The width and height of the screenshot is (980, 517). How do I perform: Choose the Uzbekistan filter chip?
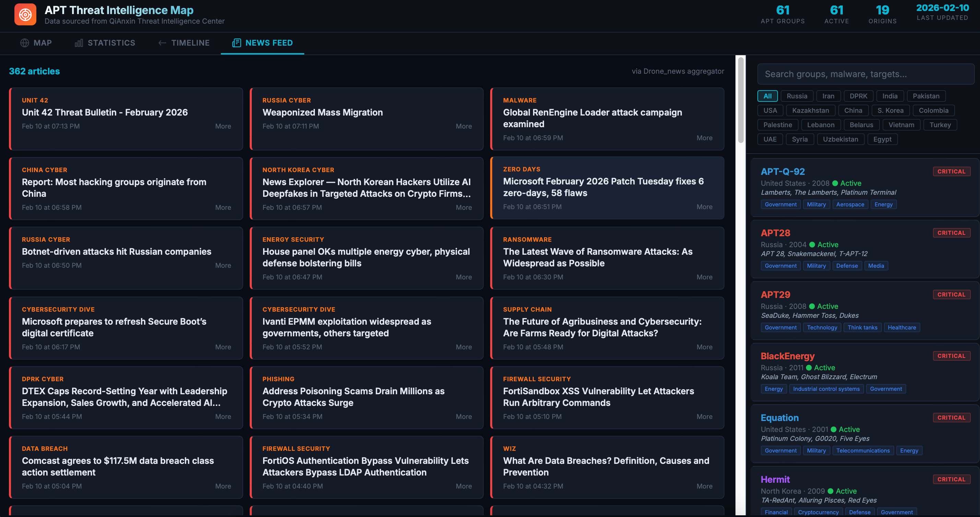click(840, 140)
